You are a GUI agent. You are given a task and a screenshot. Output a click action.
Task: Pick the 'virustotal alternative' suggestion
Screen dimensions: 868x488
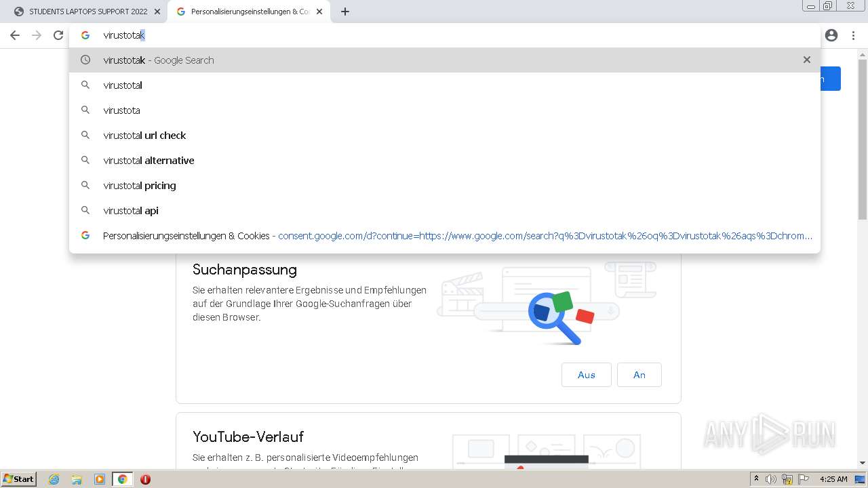coord(445,160)
